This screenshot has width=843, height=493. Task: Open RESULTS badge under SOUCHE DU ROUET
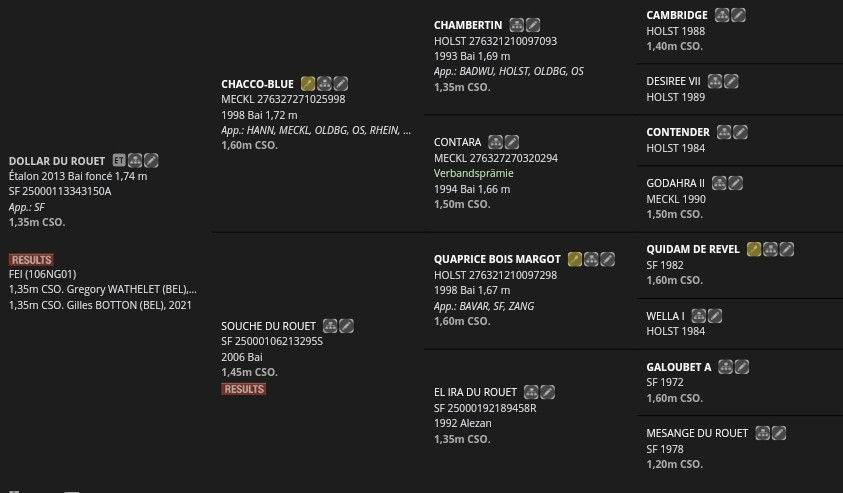coord(244,389)
